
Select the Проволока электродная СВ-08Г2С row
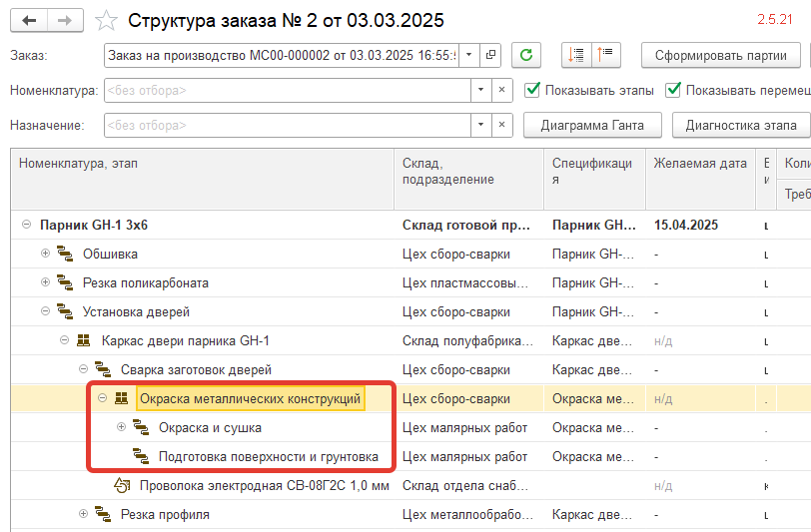(410, 485)
